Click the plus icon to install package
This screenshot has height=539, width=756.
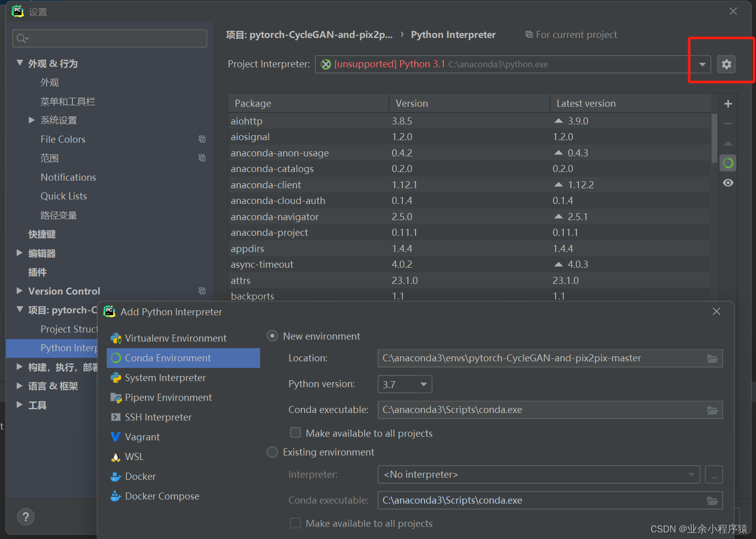click(728, 104)
